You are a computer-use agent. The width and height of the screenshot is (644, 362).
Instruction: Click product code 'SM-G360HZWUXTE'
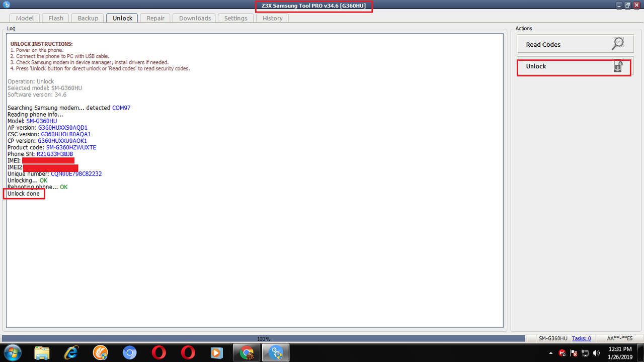71,147
